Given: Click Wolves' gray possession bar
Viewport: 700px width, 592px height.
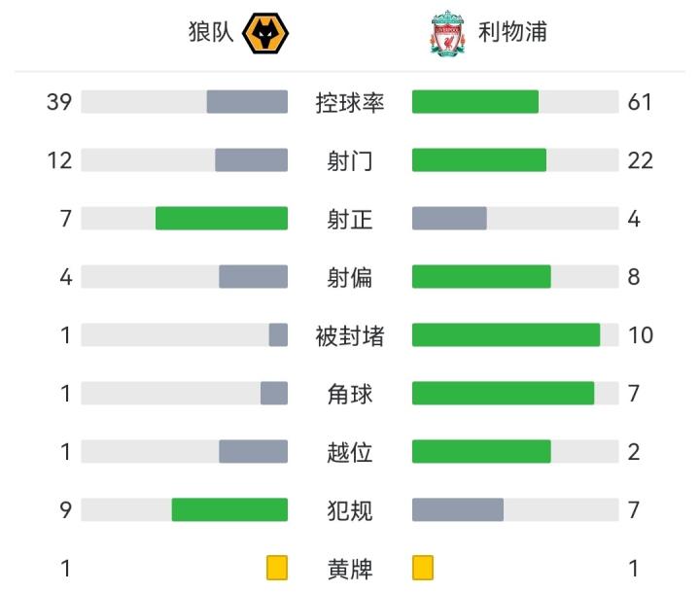Looking at the screenshot, I should [x=247, y=102].
